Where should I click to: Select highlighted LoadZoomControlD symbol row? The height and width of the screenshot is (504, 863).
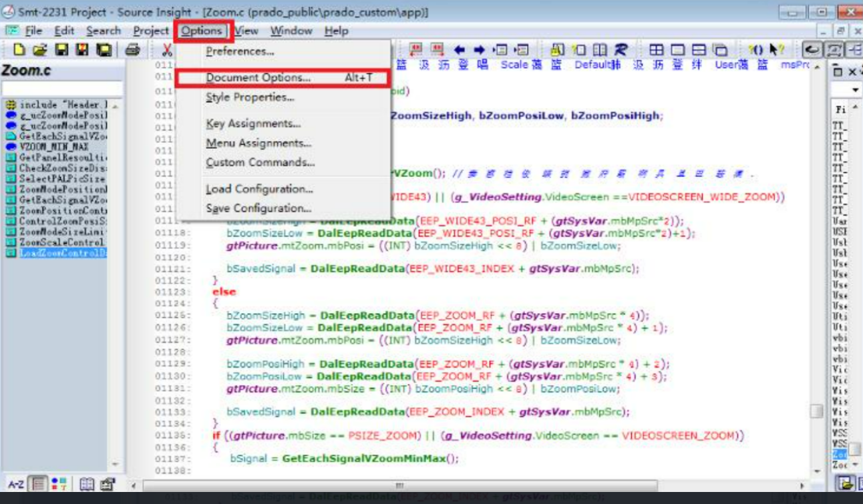coord(56,253)
